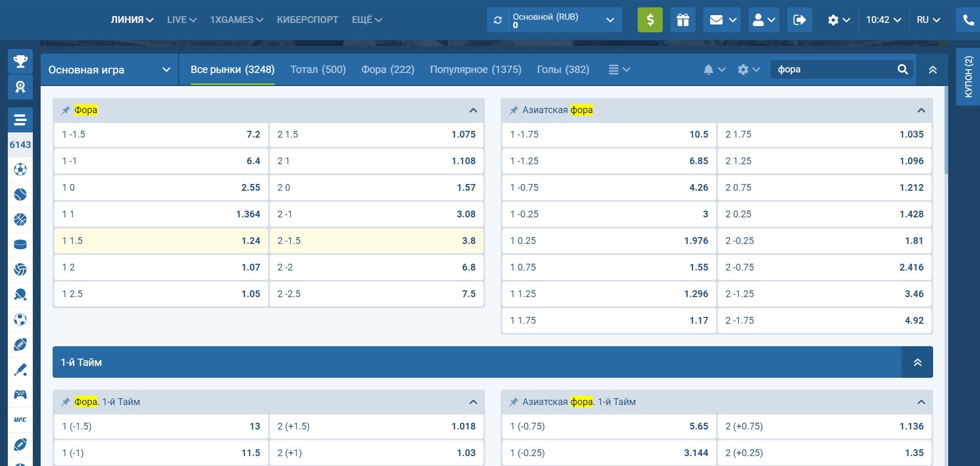Open the gift bonuses icon

683,20
